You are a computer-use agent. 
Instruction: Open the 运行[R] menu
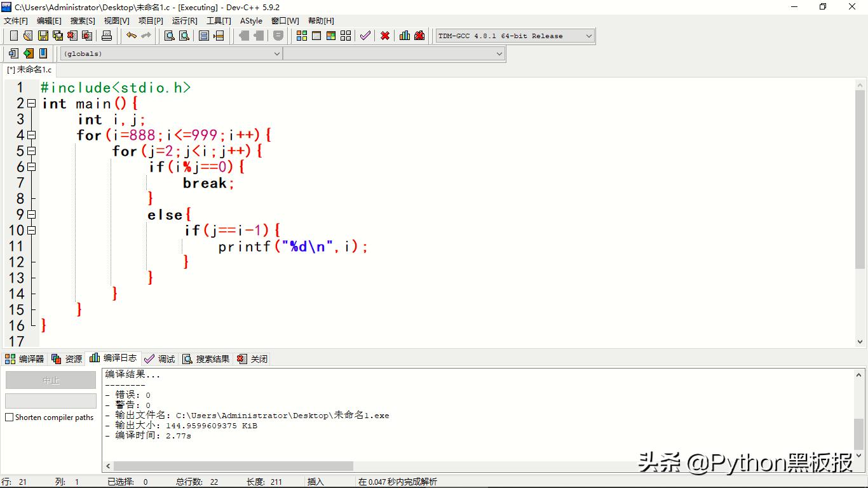tap(184, 20)
